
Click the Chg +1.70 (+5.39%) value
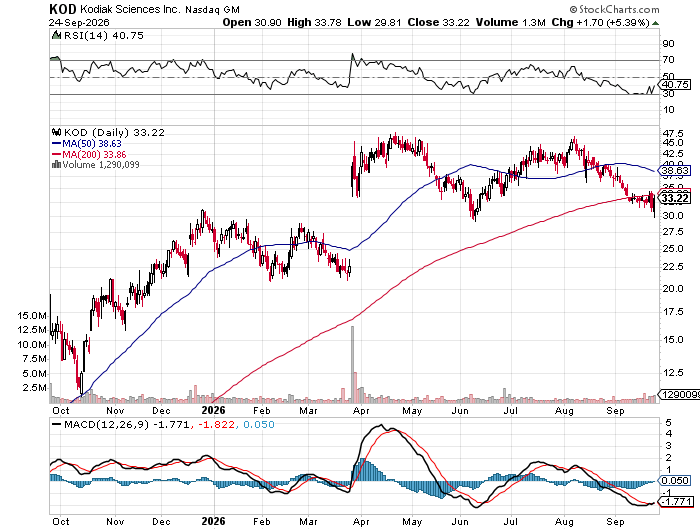pos(600,22)
